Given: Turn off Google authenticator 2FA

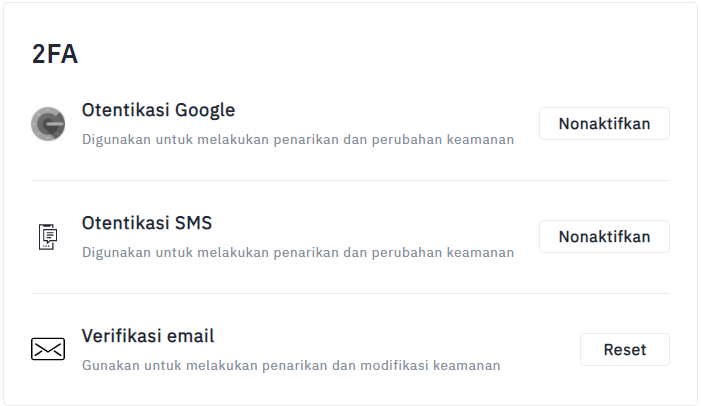Looking at the screenshot, I should [x=604, y=123].
